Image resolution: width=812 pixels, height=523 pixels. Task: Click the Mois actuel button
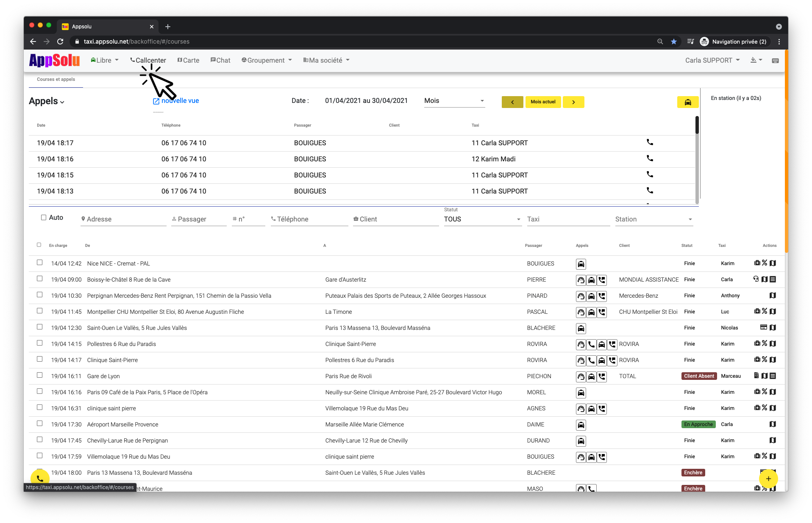(543, 102)
